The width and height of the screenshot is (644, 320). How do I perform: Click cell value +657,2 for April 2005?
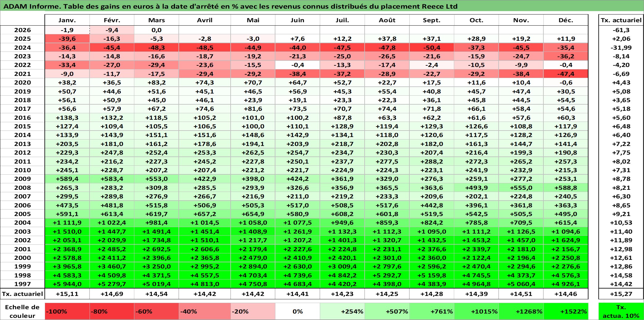(x=205, y=214)
